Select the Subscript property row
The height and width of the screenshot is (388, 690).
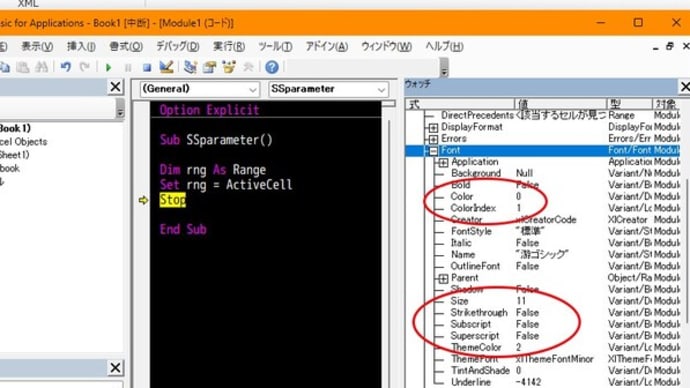pos(543,324)
